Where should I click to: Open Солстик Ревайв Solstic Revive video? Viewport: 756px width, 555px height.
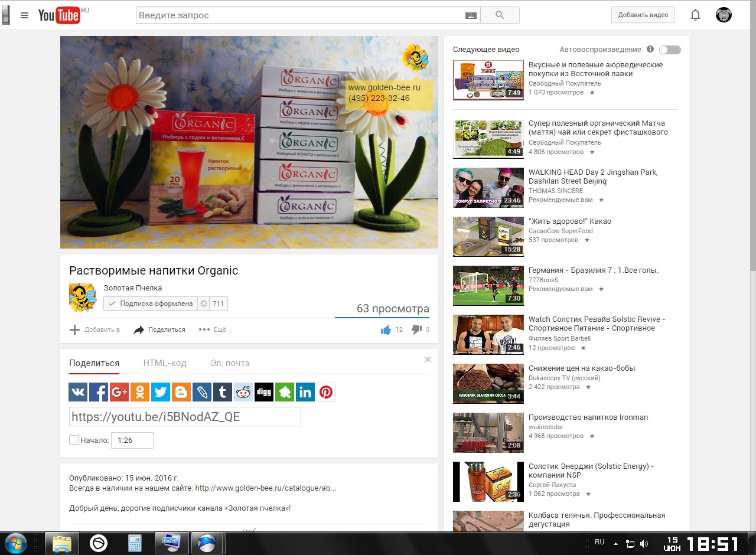click(x=597, y=324)
